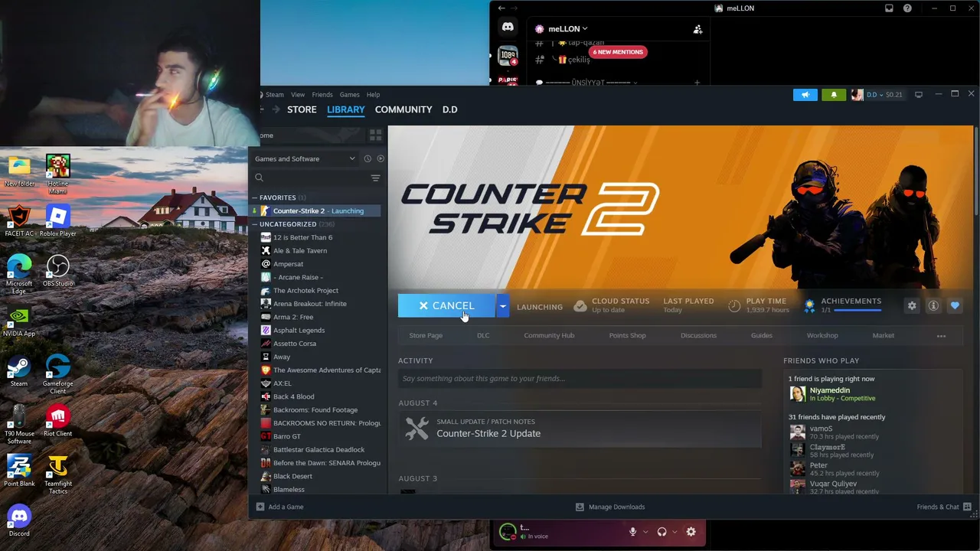This screenshot has width=980, height=551.
Task: Open Riot Client desktop icon
Action: click(x=57, y=422)
